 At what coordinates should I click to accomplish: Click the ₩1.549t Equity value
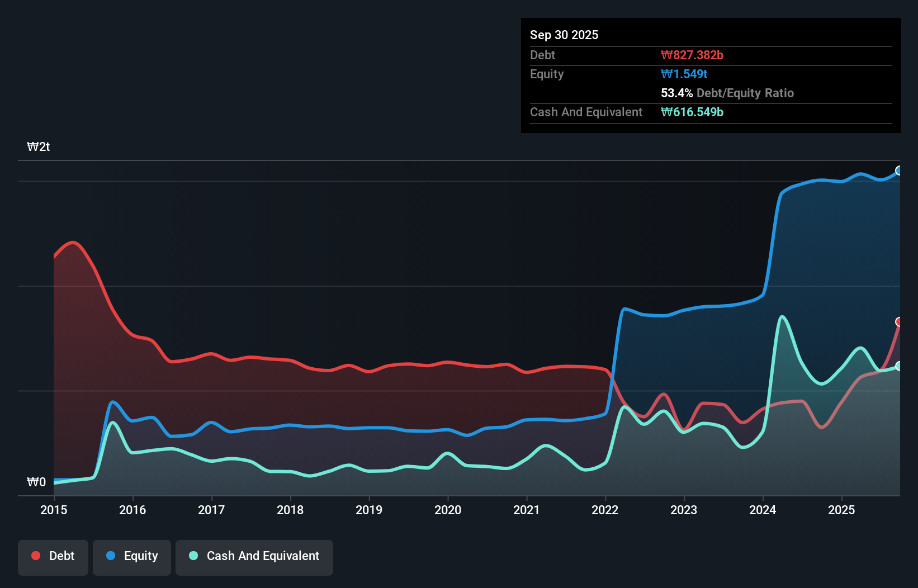pyautogui.click(x=684, y=74)
